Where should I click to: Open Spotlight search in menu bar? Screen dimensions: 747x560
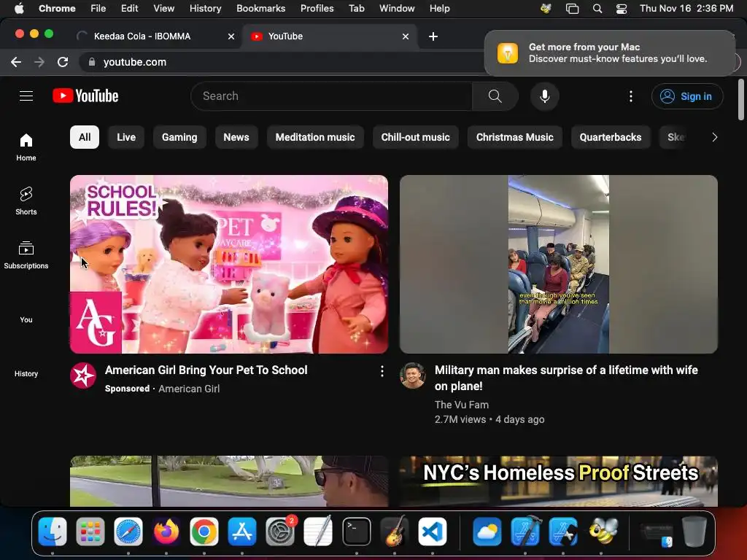click(x=597, y=9)
